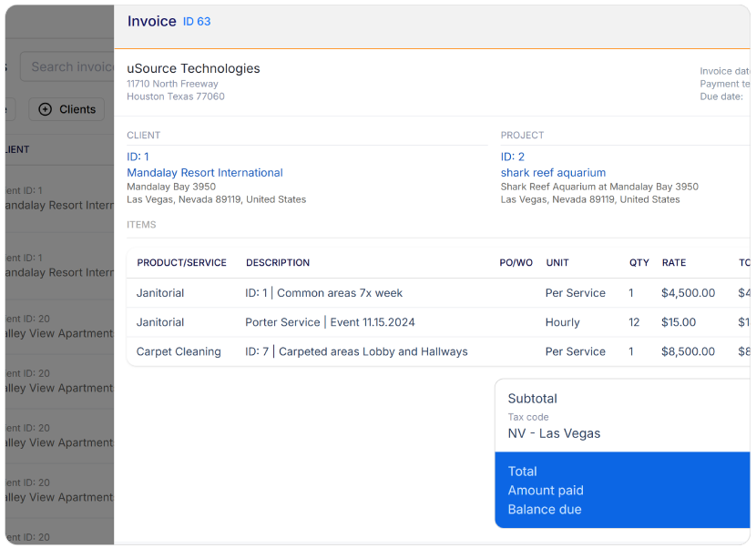Image resolution: width=756 pixels, height=548 pixels.
Task: Select the Carpet Cleaning product cell
Action: click(179, 352)
